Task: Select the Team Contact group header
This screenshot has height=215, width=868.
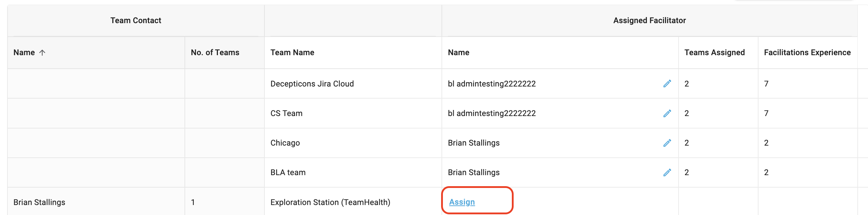Action: [136, 21]
